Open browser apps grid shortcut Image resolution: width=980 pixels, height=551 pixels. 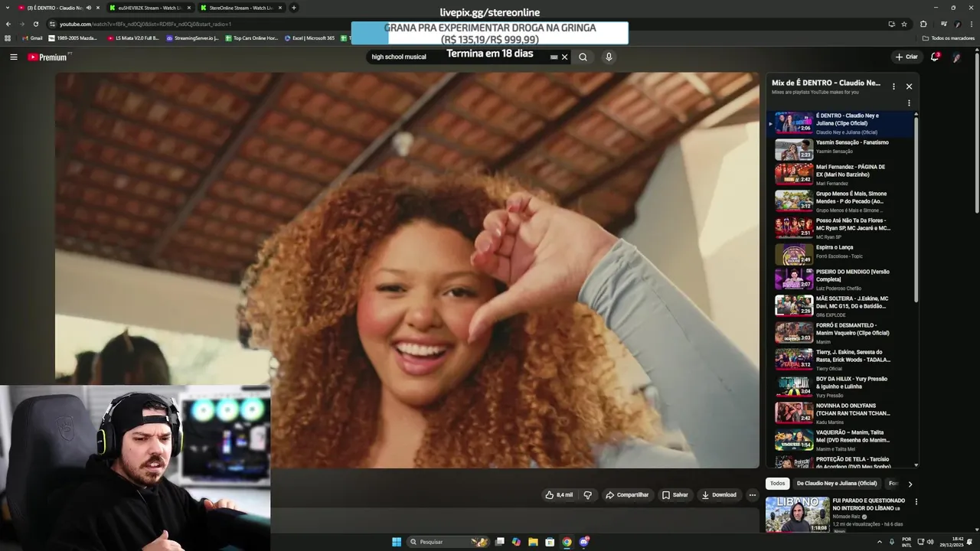(x=8, y=38)
